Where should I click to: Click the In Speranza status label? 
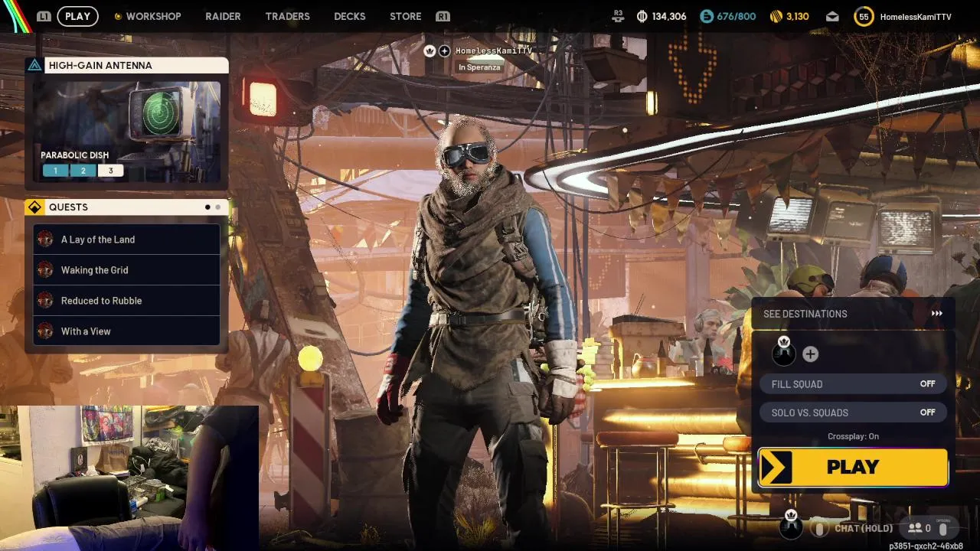[x=479, y=67]
